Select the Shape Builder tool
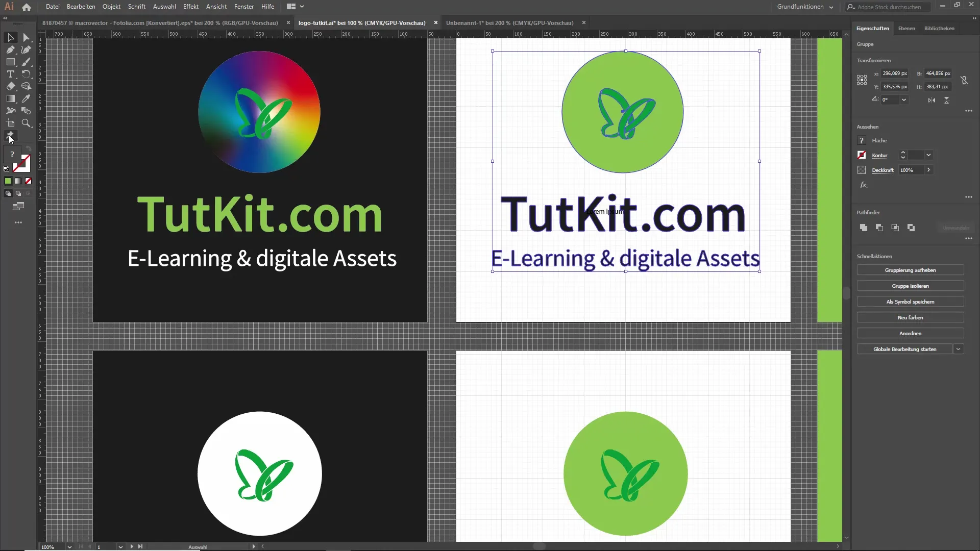 [x=26, y=86]
